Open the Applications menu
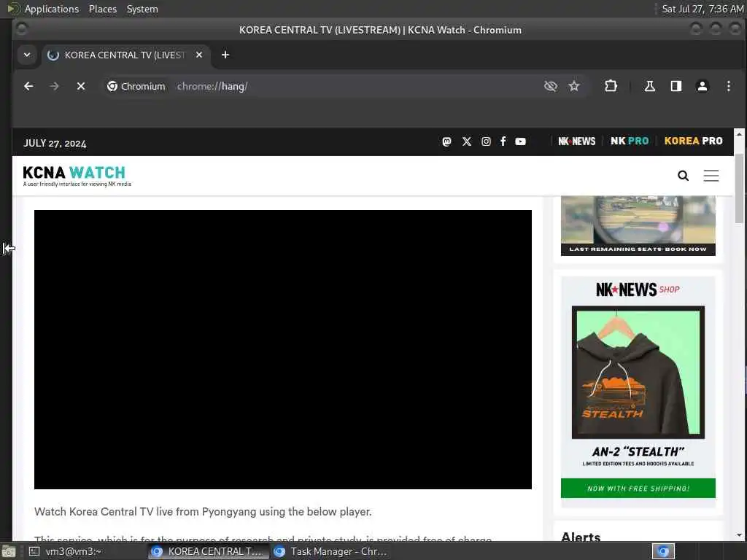Image resolution: width=747 pixels, height=560 pixels. [x=52, y=9]
